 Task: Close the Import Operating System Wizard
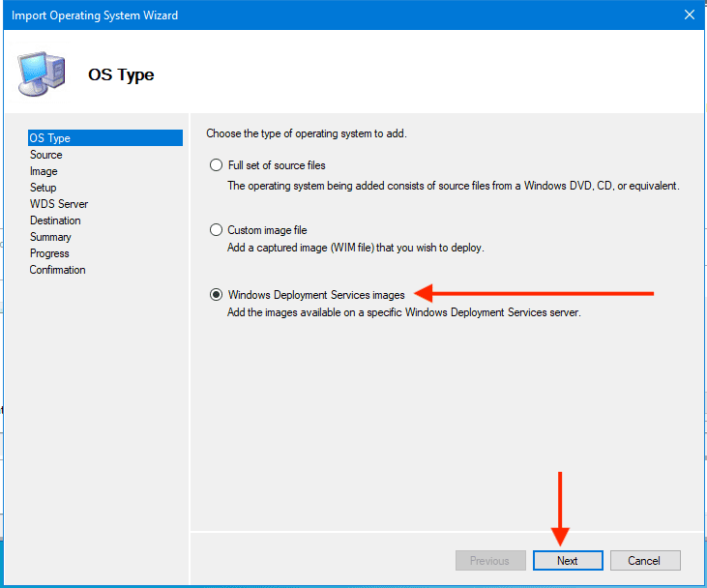689,15
